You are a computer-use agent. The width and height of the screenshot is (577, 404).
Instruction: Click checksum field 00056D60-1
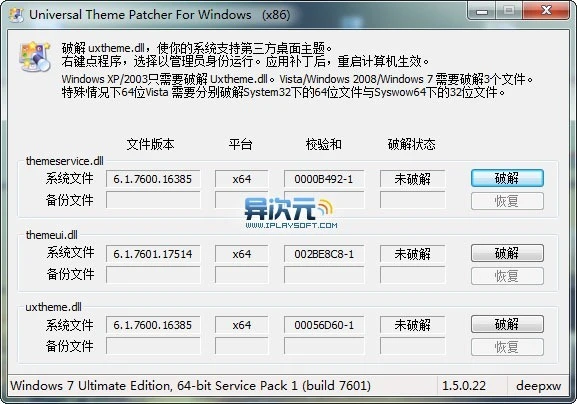click(x=324, y=325)
